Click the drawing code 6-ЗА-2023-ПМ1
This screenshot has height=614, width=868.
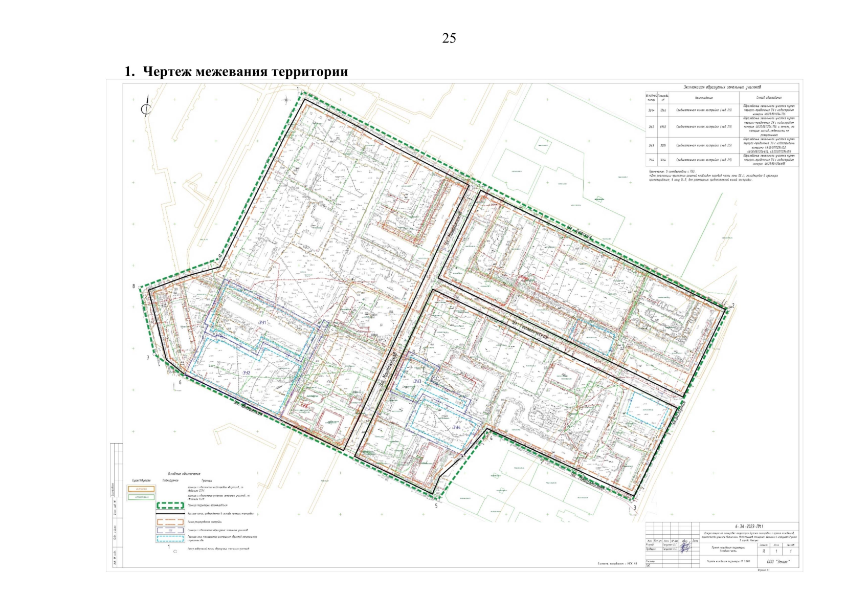pos(749,527)
